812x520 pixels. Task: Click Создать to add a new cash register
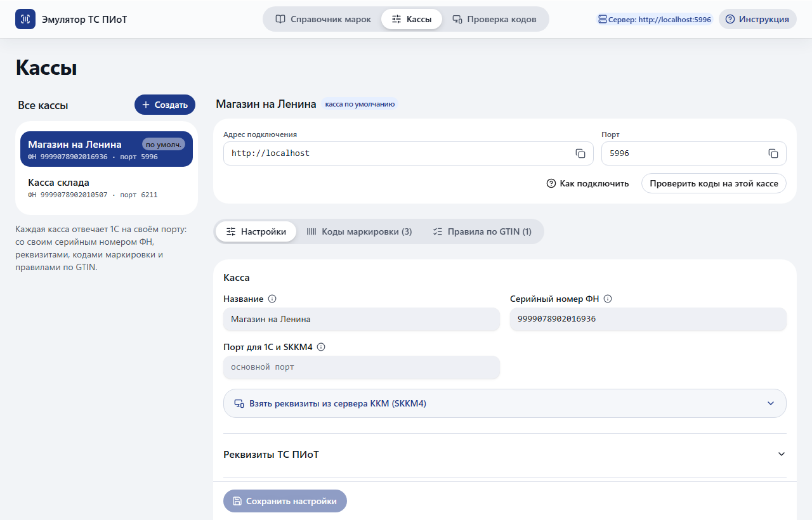165,105
